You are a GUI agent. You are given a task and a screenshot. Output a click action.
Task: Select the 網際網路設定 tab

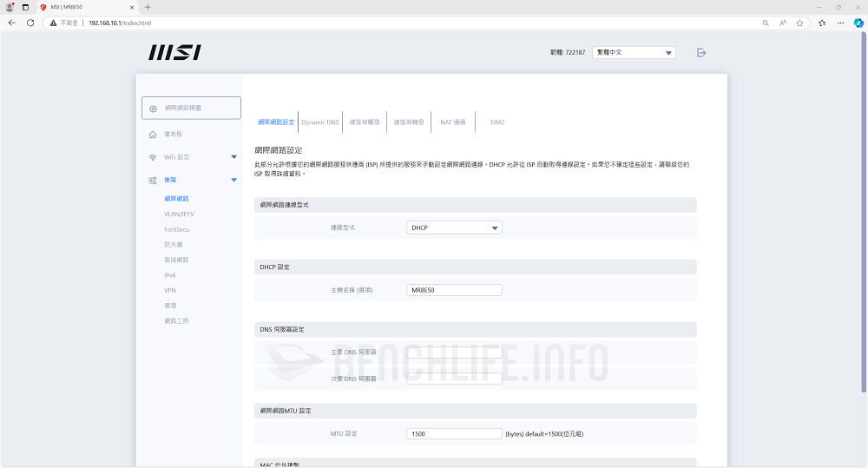click(x=276, y=122)
